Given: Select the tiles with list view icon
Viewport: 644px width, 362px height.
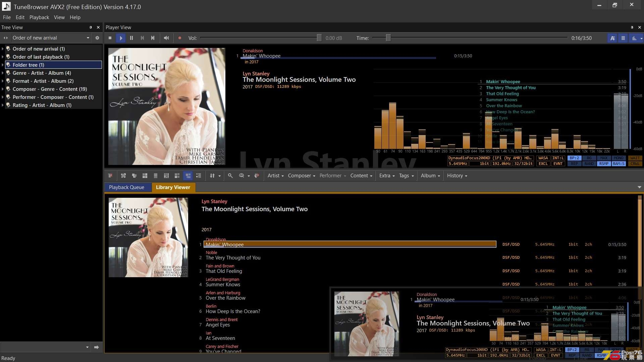Looking at the screenshot, I should pyautogui.click(x=177, y=176).
